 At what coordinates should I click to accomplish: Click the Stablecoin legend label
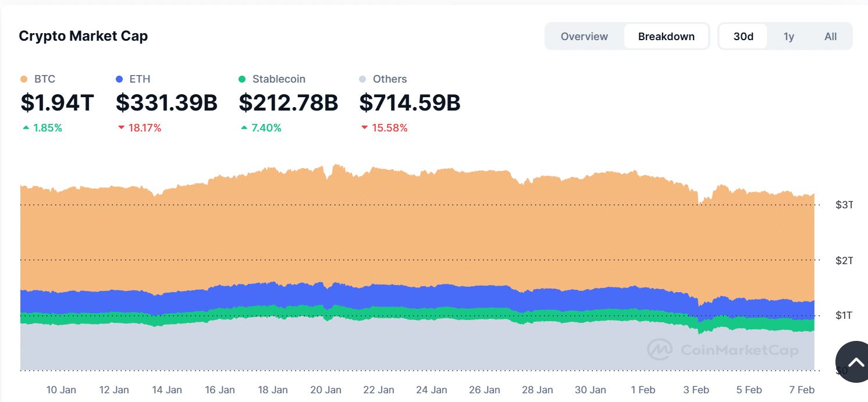(279, 79)
